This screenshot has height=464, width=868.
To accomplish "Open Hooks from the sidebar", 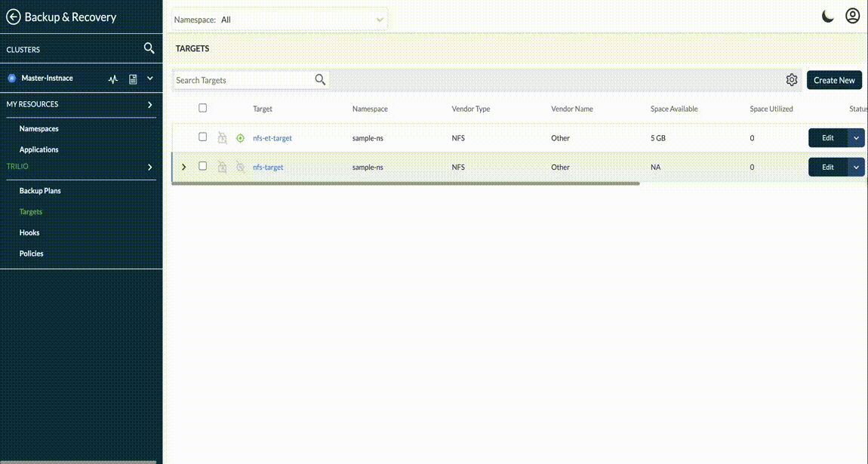I will (29, 232).
